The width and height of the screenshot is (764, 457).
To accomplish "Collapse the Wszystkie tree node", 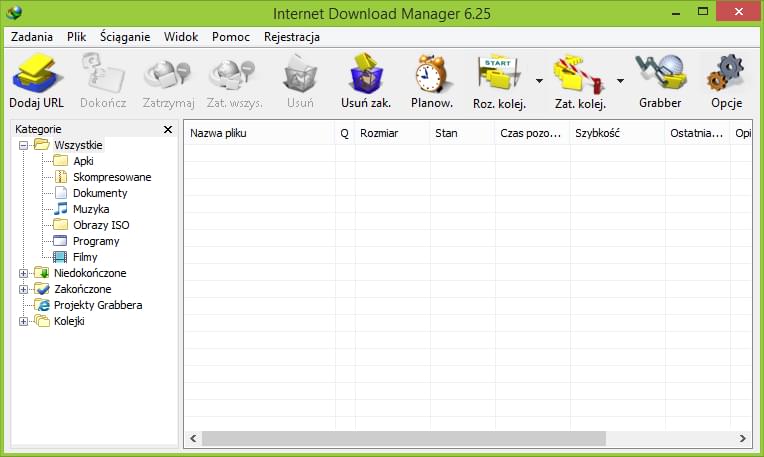I will tap(24, 145).
